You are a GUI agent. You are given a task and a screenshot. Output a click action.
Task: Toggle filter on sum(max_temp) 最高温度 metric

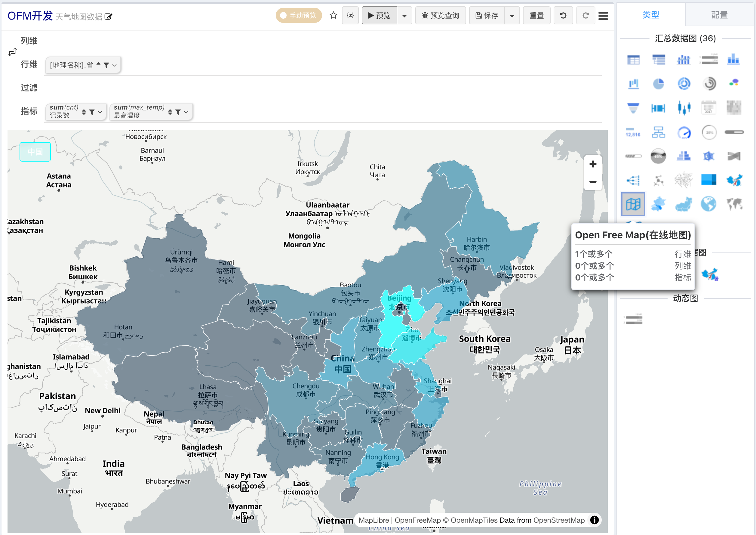[178, 112]
